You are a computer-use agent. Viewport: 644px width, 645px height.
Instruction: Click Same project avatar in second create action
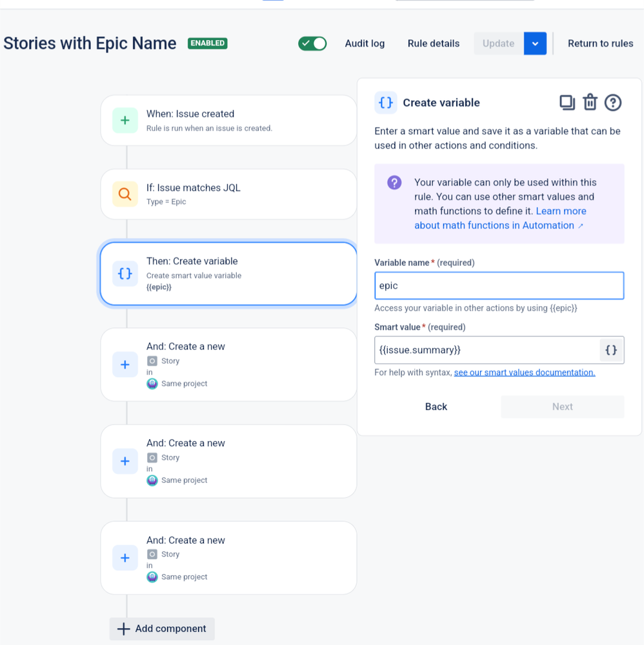coord(152,480)
